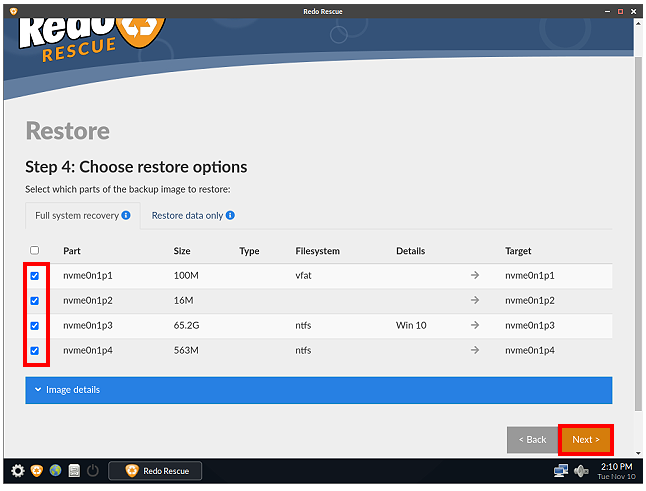The image size is (646, 491).
Task: Toggle the select-all checkbox in table header
Action: coord(35,250)
